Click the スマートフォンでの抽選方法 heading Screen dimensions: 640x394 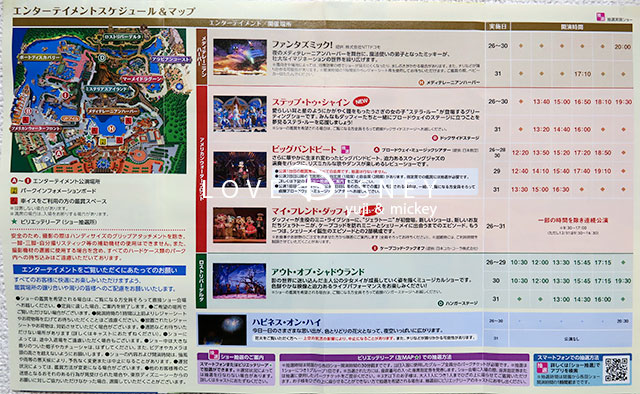click(x=568, y=357)
